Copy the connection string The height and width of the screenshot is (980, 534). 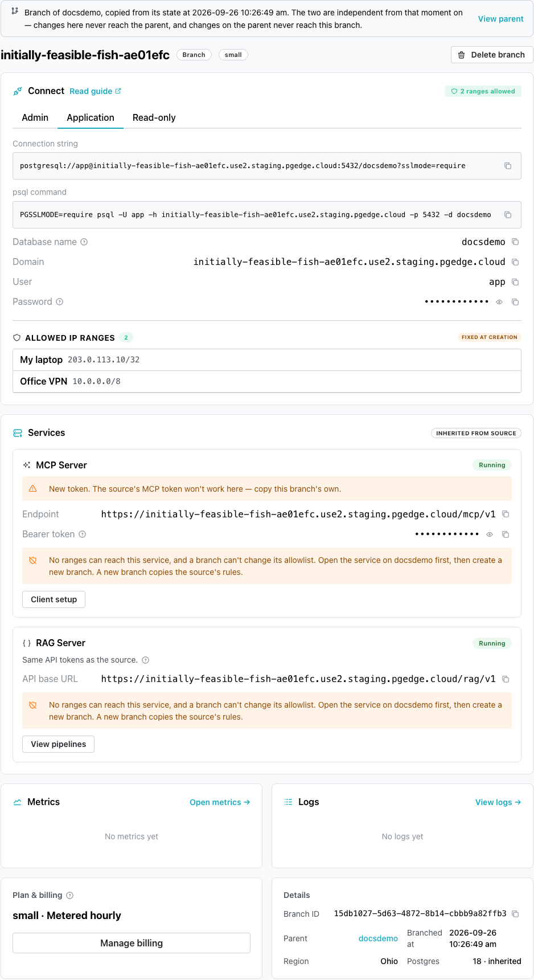point(508,166)
